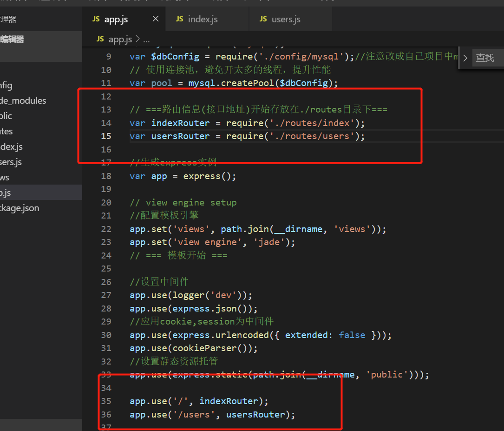The width and height of the screenshot is (504, 431).
Task: Click the JS icon in breadcrumb bar
Action: point(100,39)
